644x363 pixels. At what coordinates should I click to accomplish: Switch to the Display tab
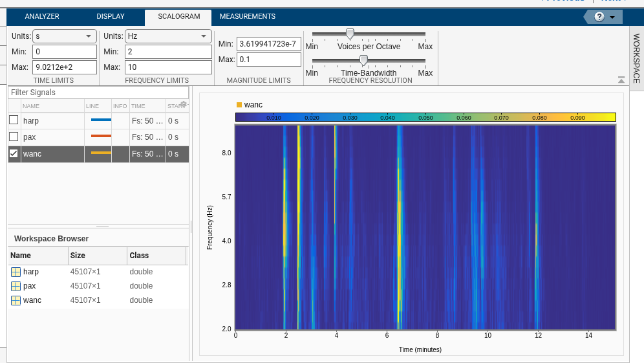tap(111, 16)
